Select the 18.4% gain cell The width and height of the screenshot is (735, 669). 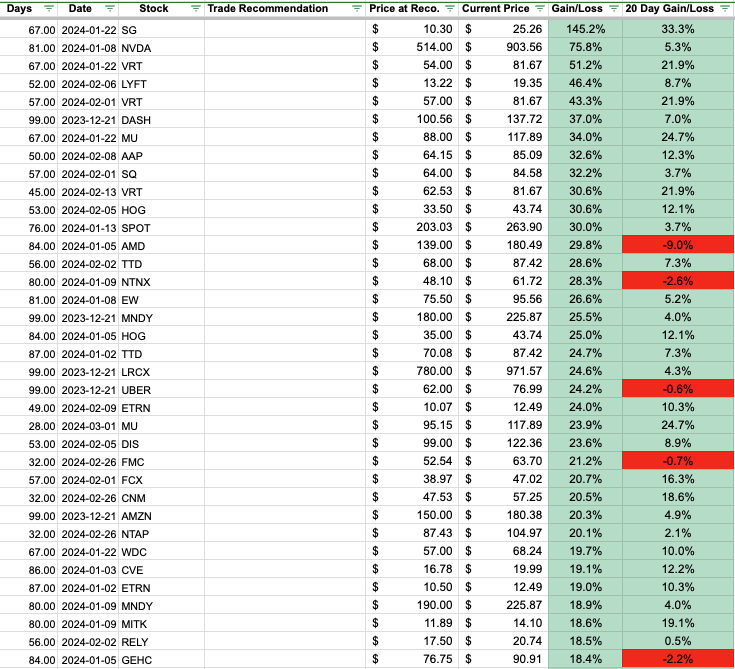pyautogui.click(x=585, y=659)
